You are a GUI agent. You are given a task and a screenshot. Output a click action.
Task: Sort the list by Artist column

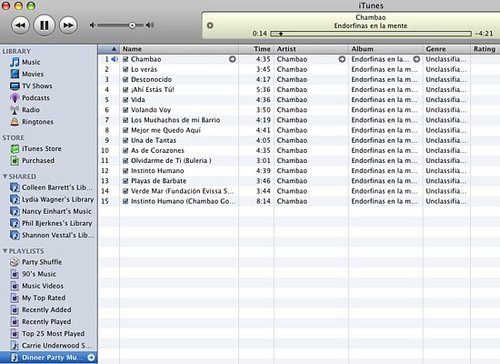click(x=311, y=49)
